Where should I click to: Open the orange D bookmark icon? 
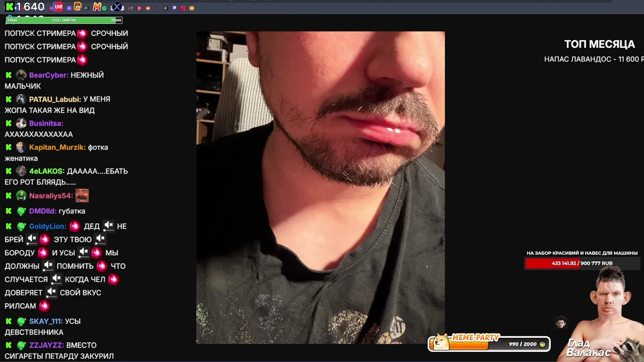pyautogui.click(x=77, y=7)
